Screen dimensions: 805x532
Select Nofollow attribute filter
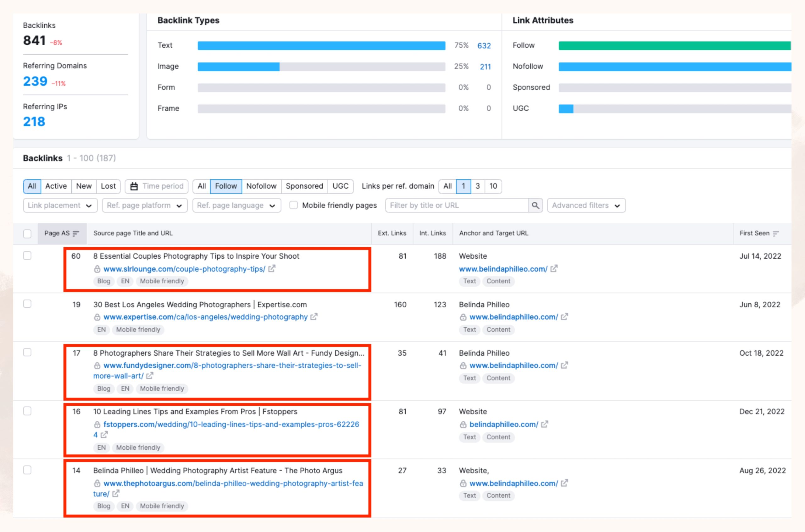point(261,186)
